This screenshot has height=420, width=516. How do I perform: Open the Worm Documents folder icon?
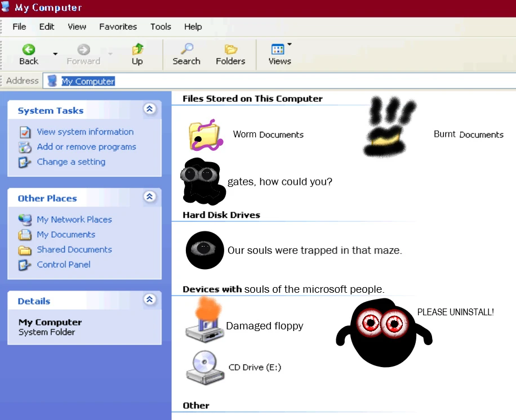[x=206, y=135]
